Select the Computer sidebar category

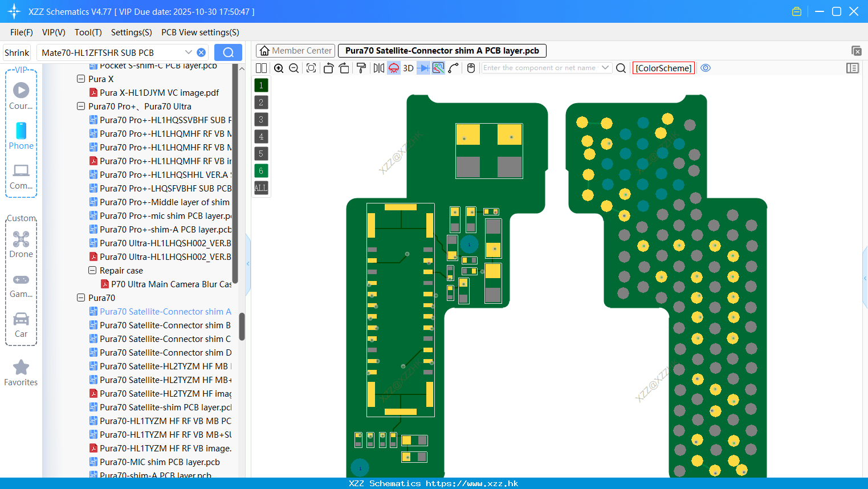tap(21, 176)
